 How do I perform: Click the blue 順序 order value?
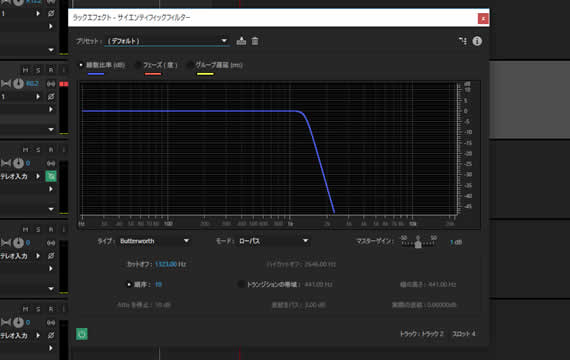(x=158, y=284)
